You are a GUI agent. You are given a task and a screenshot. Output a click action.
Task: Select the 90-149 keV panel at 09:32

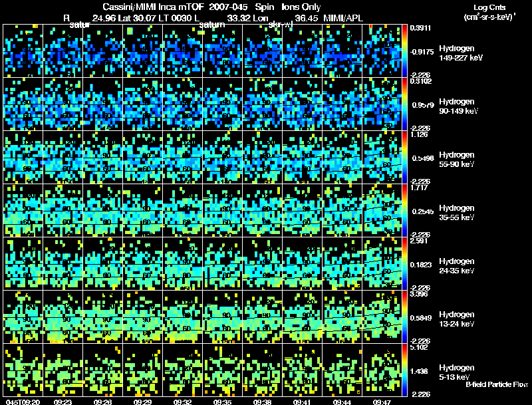pos(182,104)
